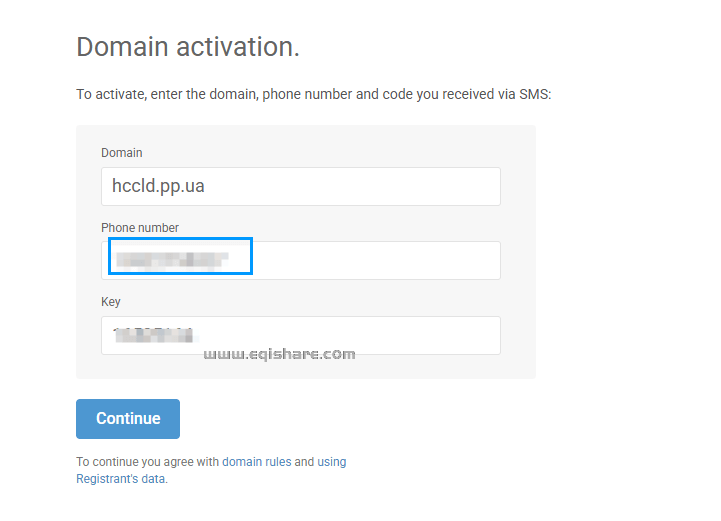Click the "Domain activation." heading
The height and width of the screenshot is (521, 721).
tap(188, 47)
